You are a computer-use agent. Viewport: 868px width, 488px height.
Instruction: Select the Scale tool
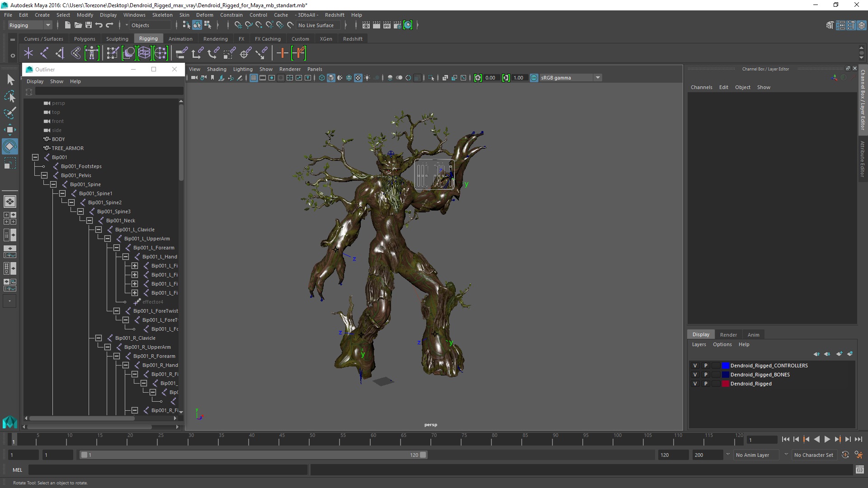10,163
